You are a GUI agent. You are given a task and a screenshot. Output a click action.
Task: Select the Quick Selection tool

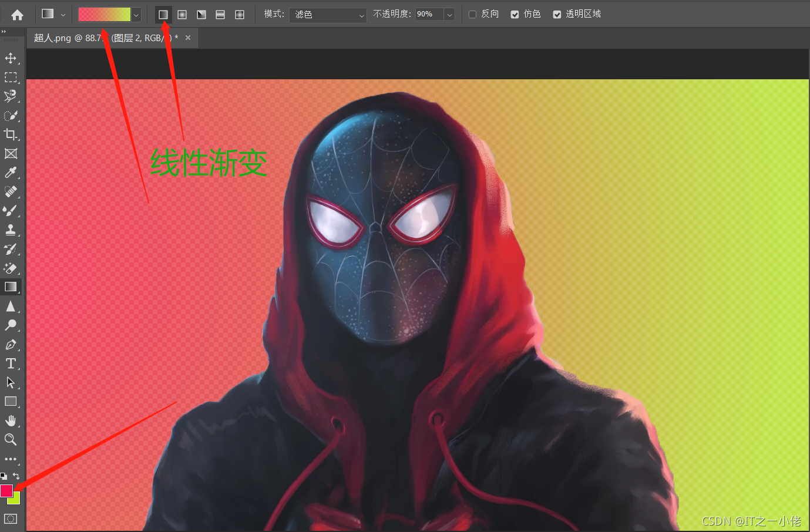point(11,116)
